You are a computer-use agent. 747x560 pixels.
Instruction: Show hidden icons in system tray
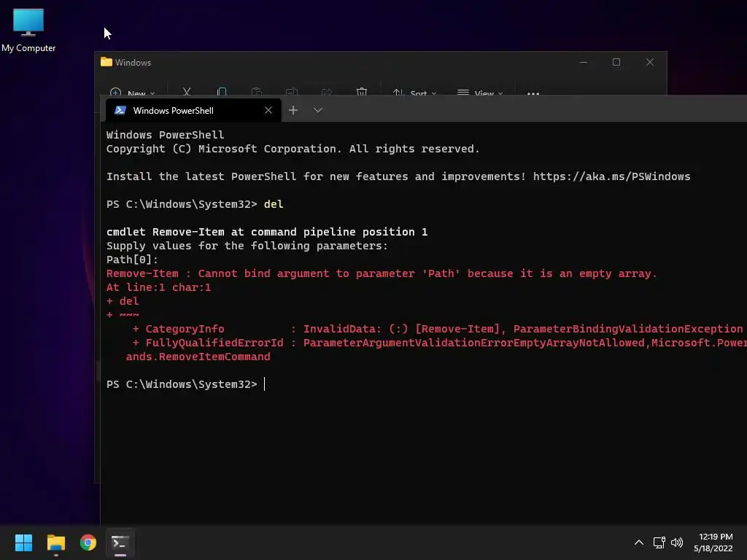point(639,542)
